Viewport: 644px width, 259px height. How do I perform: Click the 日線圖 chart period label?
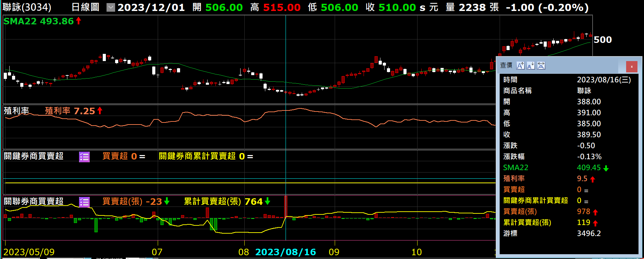point(85,7)
